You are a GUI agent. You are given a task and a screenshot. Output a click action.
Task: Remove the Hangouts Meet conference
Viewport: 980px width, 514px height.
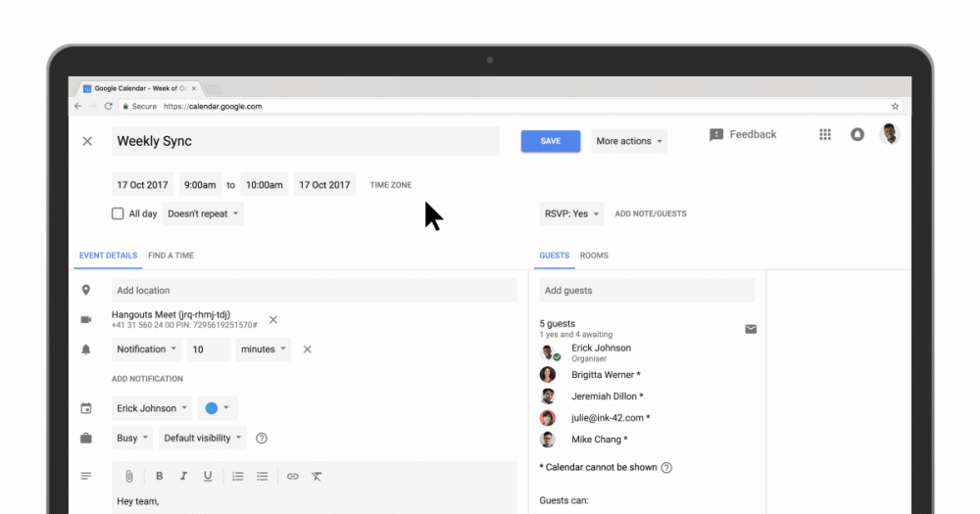[273, 319]
